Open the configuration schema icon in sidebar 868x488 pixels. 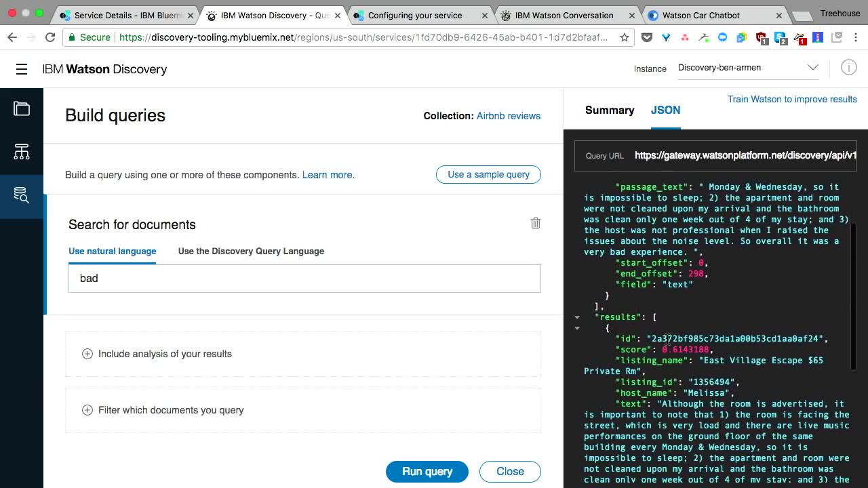(22, 152)
